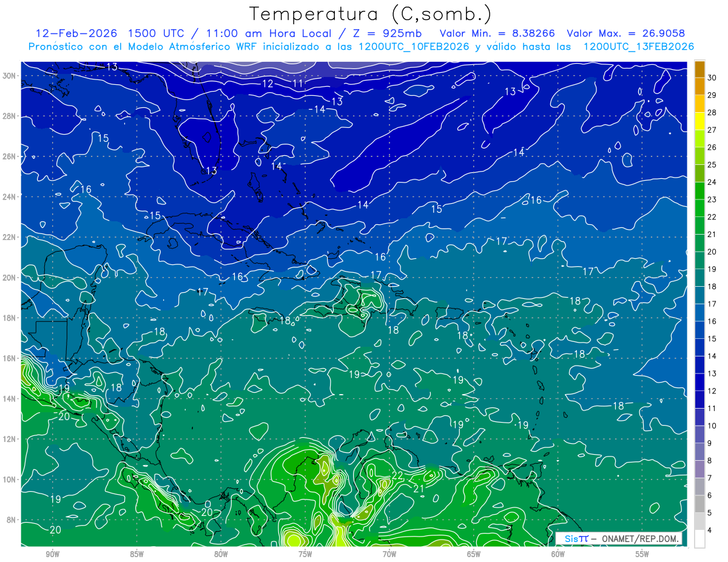
Task: Click the "11" contour label near map top
Action: 298,83
